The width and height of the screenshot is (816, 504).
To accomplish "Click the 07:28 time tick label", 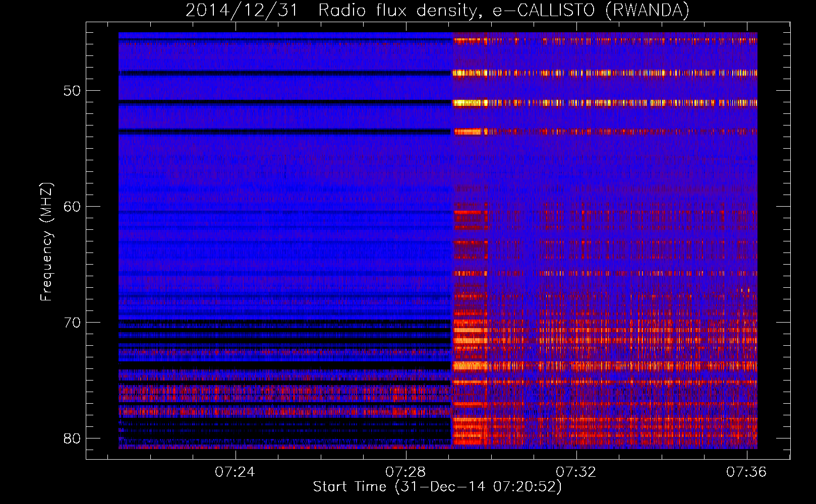I will 405,472.
